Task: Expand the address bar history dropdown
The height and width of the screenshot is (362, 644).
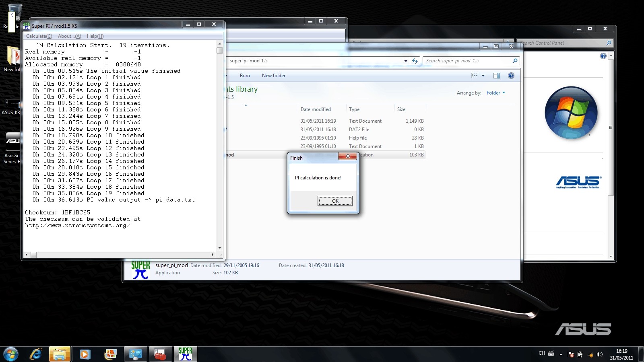Action: pyautogui.click(x=406, y=61)
